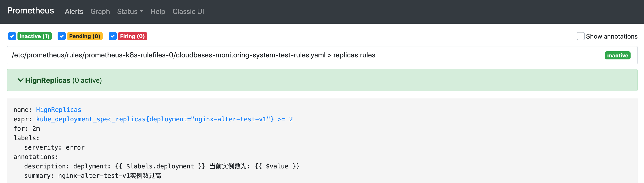The width and height of the screenshot is (644, 183).
Task: Collapse the HignReplicas chevron arrow
Action: point(20,80)
